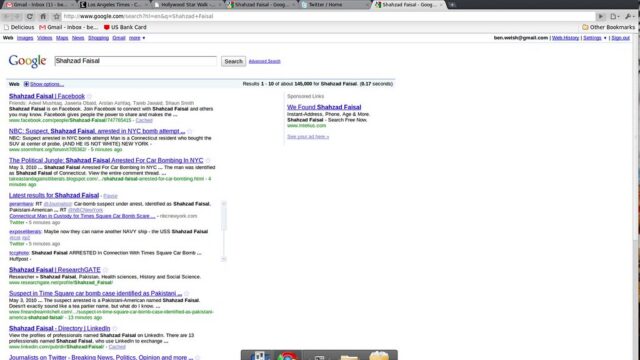Go to the browser home page

click(x=43, y=16)
